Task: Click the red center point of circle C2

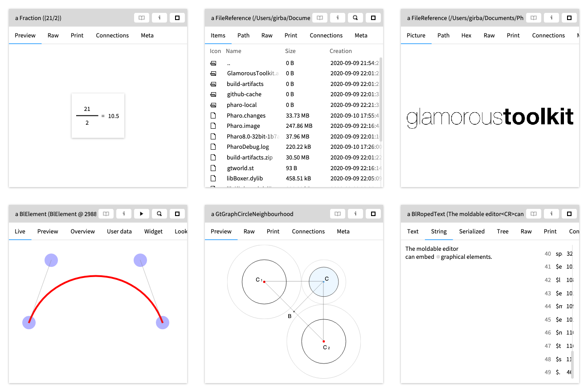Action: point(324,341)
